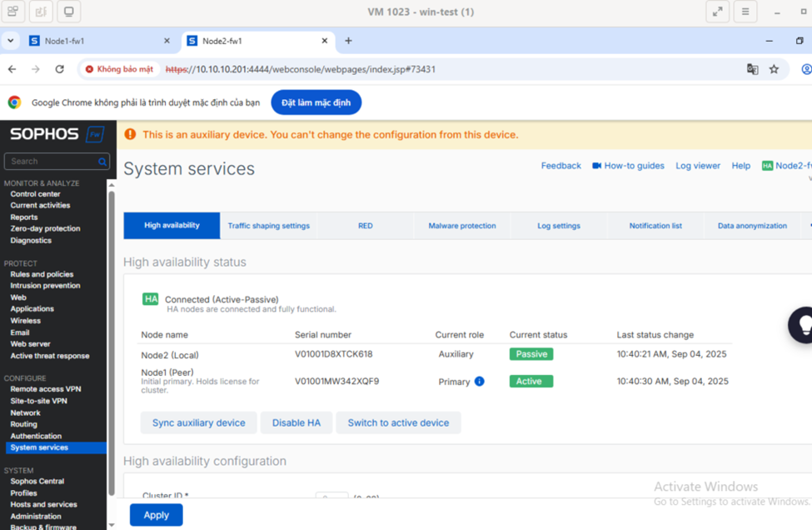Open the browser tab list dropdown
The width and height of the screenshot is (812, 530).
[x=11, y=41]
